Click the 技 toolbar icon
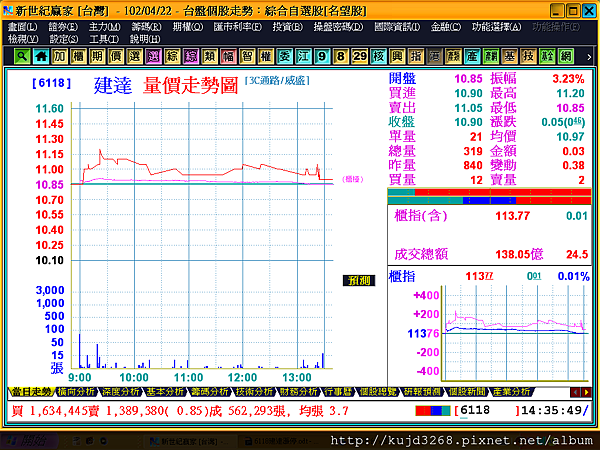600x450 pixels. tap(528, 57)
